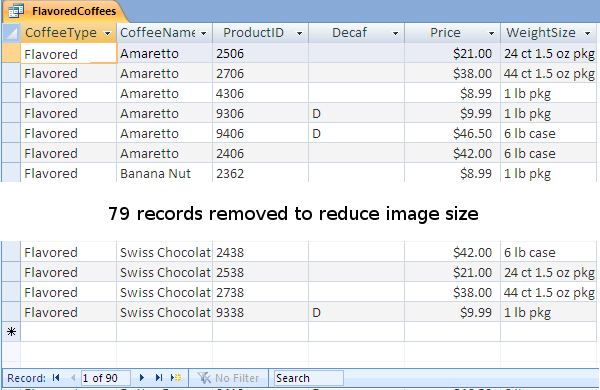Viewport: 600px width, 390px height.
Task: Click Decaf D cell for product 9338
Action: point(357,312)
